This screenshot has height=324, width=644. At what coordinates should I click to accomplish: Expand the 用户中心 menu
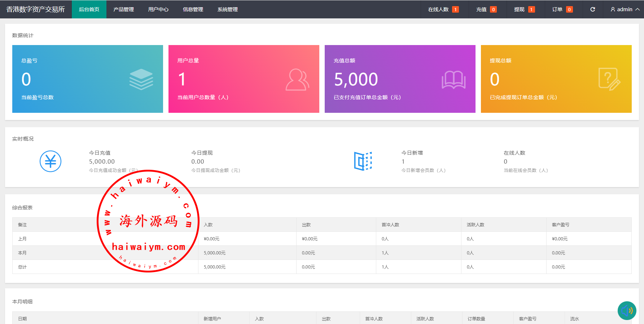click(158, 9)
